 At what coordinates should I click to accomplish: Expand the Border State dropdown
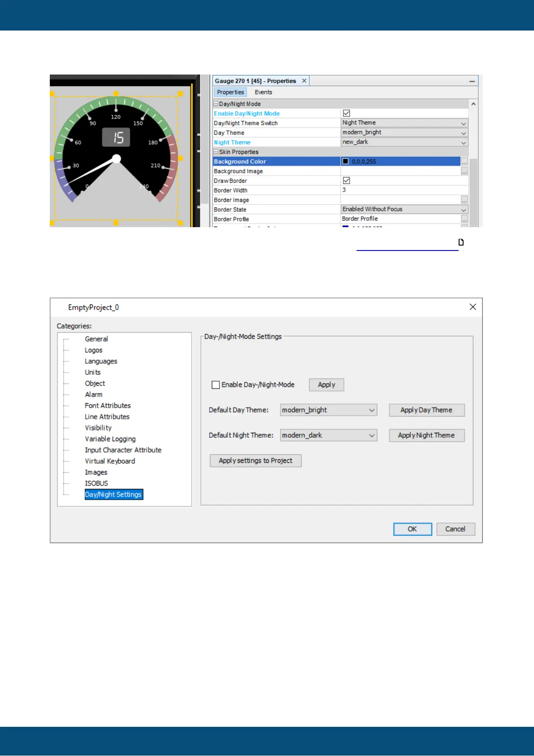coord(464,210)
